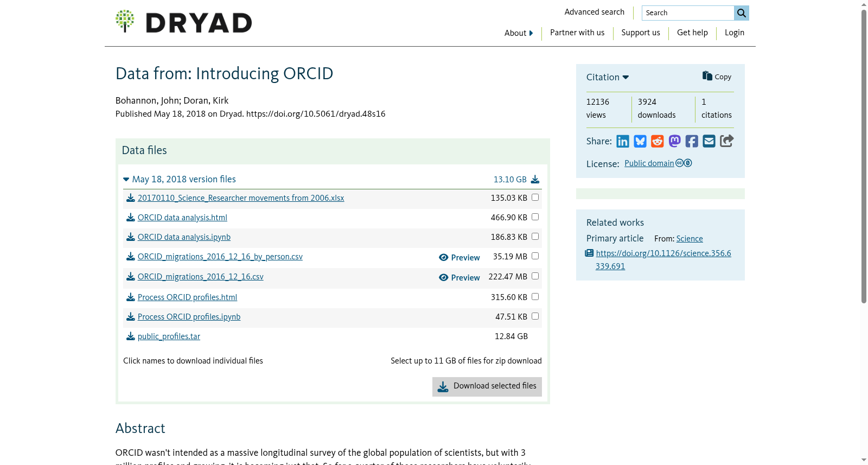This screenshot has width=868, height=465.
Task: Download 20170110_Science_Researcher movements xlsx file
Action: pyautogui.click(x=241, y=198)
